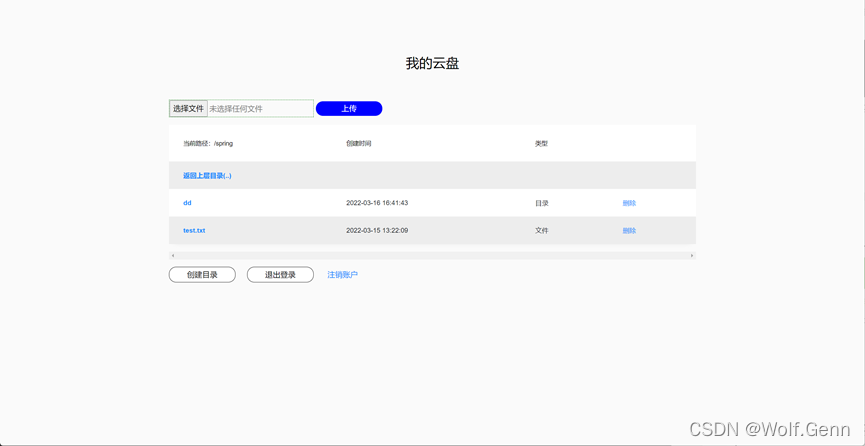Click the horizontal scrollbar left arrow
Viewport: 865px width, 446px height.
(x=173, y=256)
